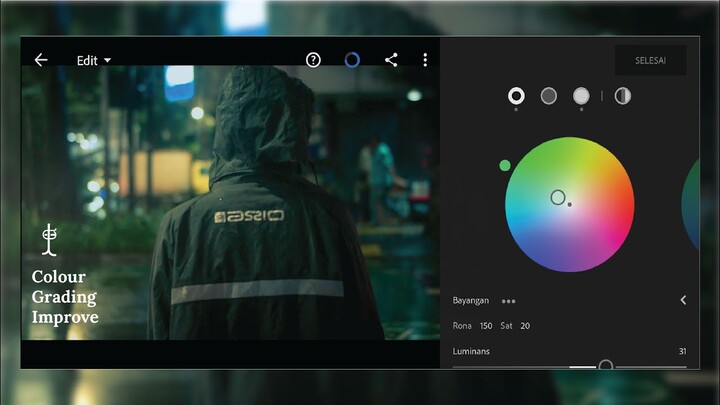
Task: Open the Bayangan three-dot options
Action: point(509,300)
